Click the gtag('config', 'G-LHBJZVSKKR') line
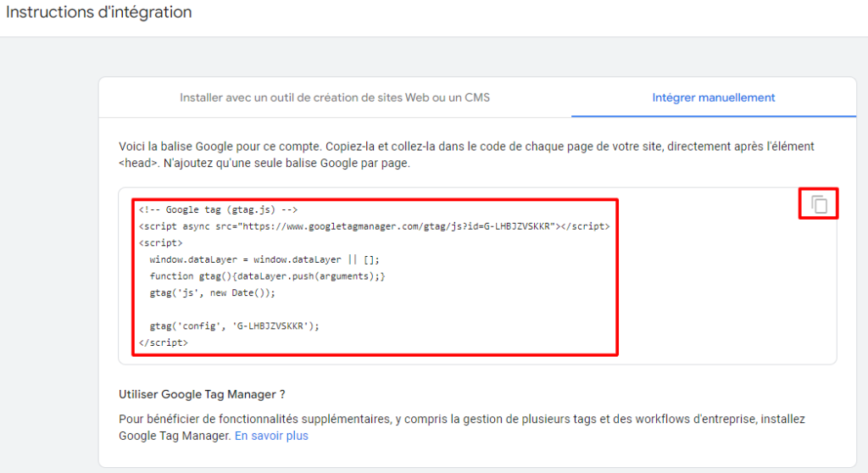The height and width of the screenshot is (473, 868). [234, 326]
